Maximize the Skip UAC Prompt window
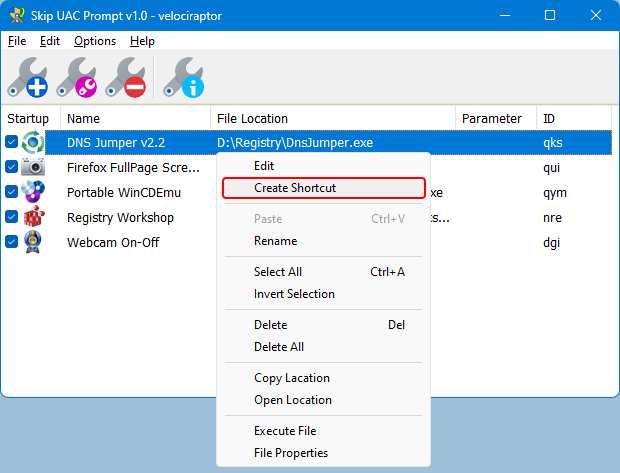 tap(550, 15)
